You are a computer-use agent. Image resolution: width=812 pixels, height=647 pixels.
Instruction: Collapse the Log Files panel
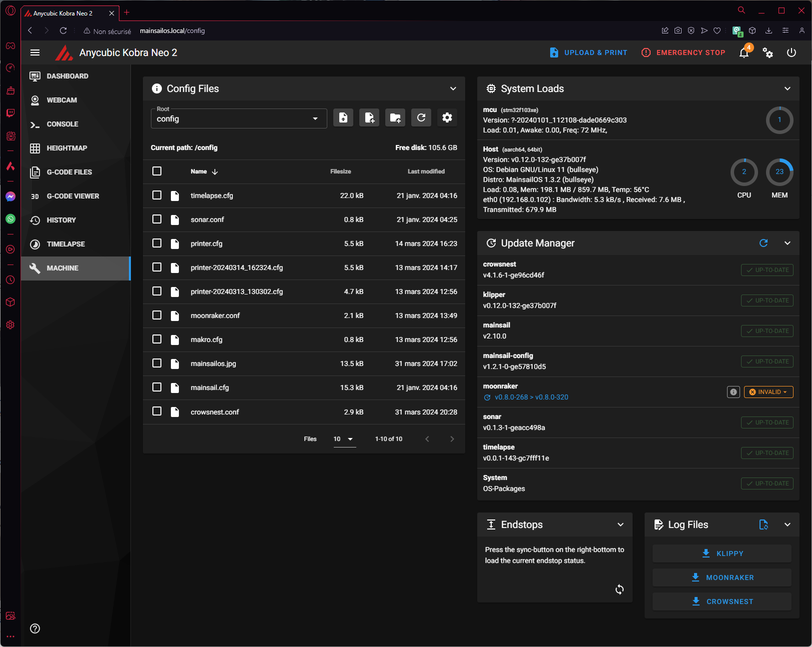788,524
